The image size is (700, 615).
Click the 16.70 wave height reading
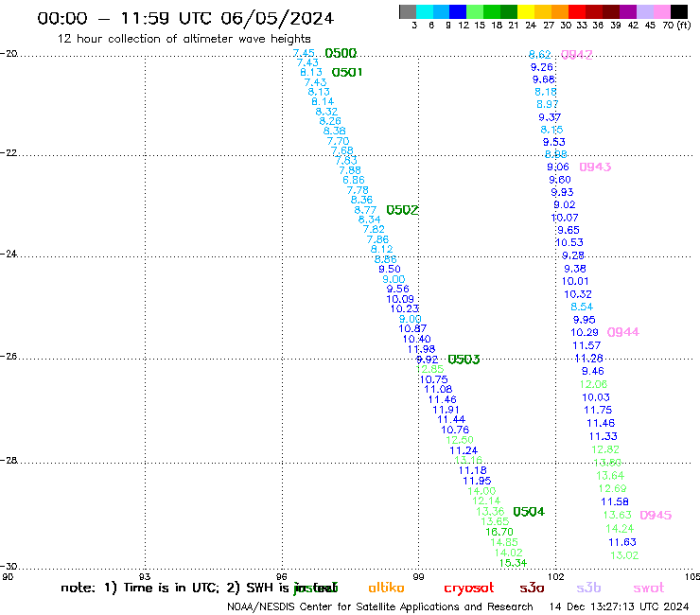499,532
